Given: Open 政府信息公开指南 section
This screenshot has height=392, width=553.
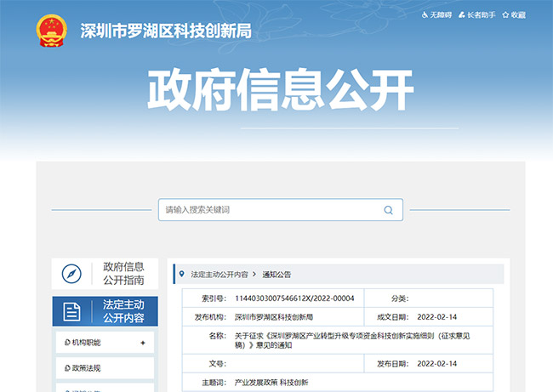Looking at the screenshot, I should click(x=105, y=274).
